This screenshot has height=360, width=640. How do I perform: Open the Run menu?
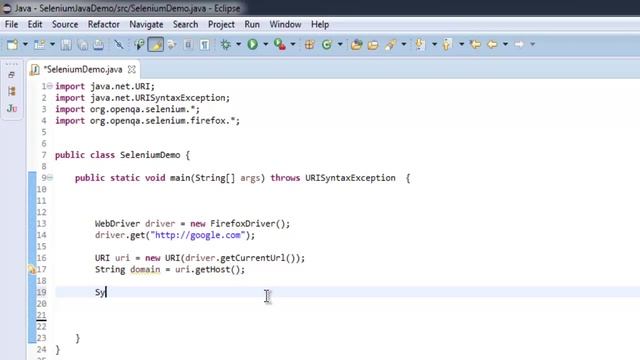click(252, 24)
